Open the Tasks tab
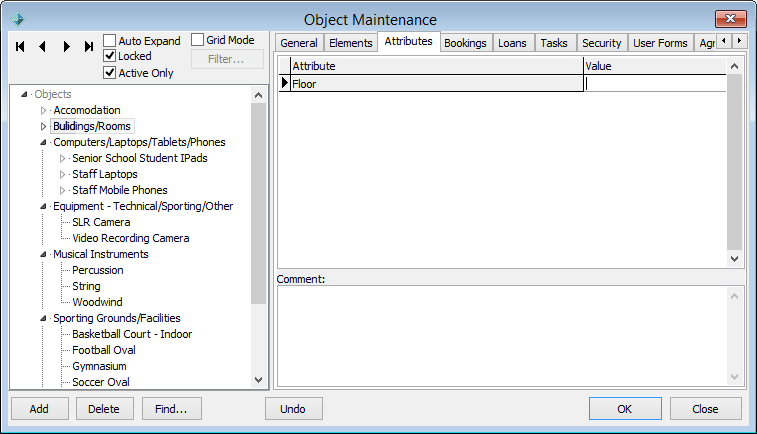757x434 pixels. 554,43
